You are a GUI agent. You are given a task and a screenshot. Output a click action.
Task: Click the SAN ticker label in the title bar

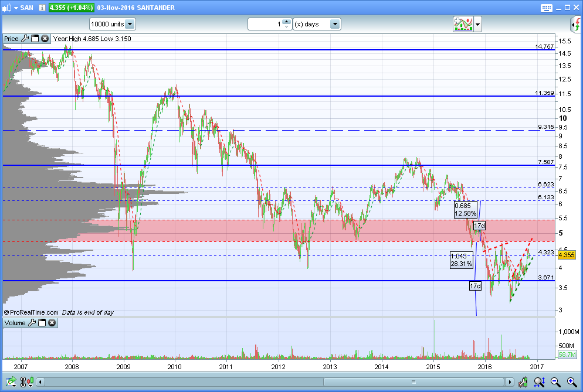coord(27,8)
